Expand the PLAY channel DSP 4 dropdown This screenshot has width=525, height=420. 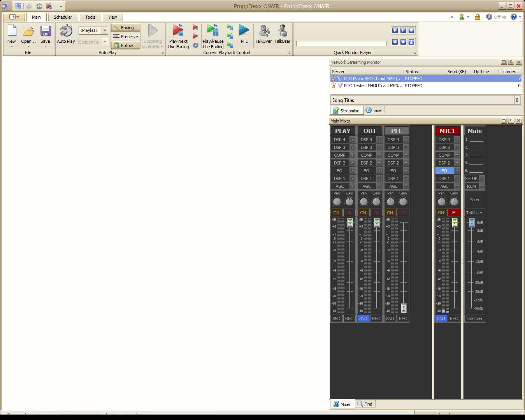(352, 140)
